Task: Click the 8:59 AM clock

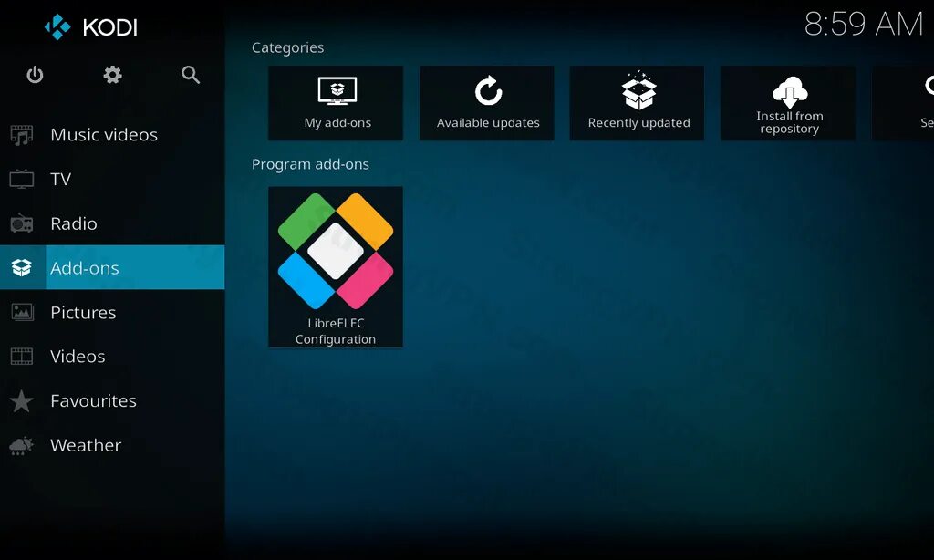Action: 864,25
